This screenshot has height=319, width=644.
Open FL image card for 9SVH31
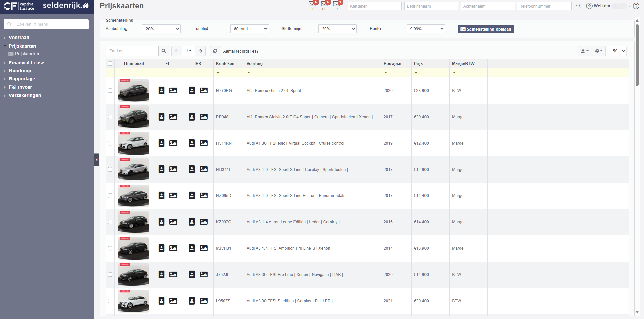point(173,248)
